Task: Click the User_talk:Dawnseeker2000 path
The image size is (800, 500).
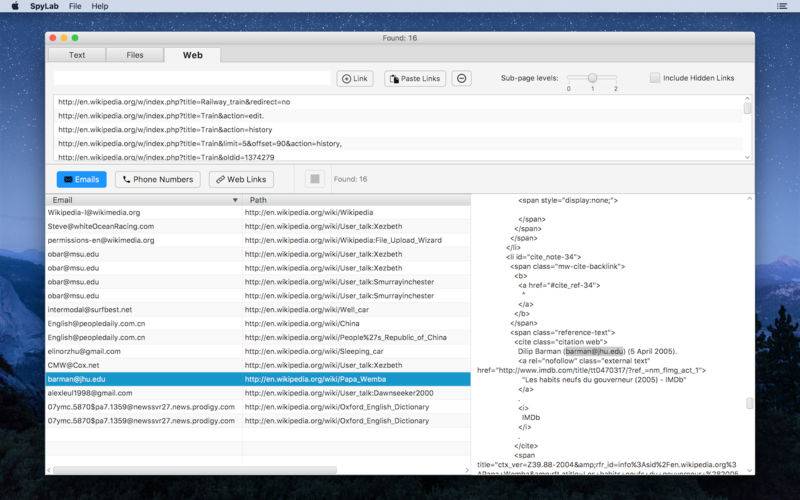Action: click(x=339, y=393)
